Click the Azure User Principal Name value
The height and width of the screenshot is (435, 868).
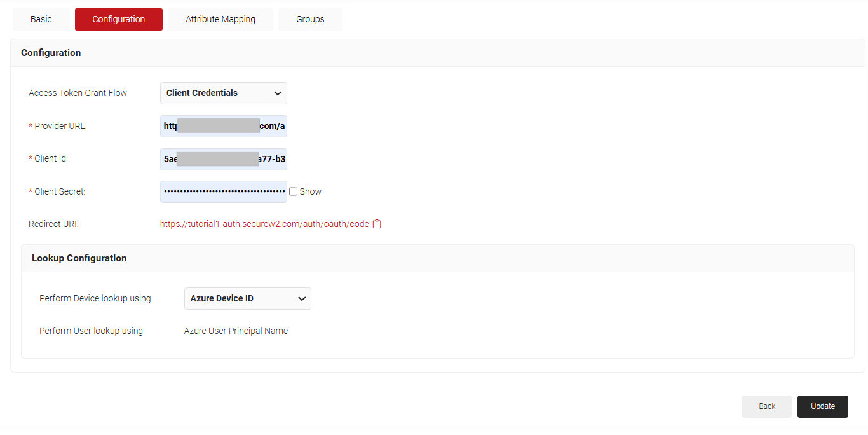coord(236,331)
